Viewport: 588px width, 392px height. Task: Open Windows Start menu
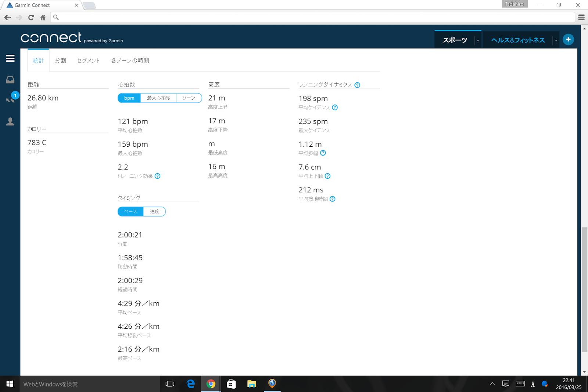(10, 384)
